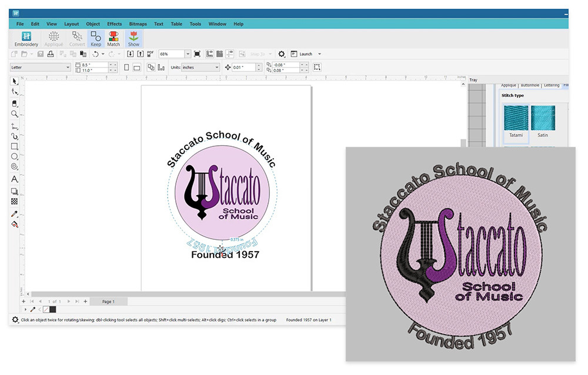Expand the Letter page size dropdown

66,67
